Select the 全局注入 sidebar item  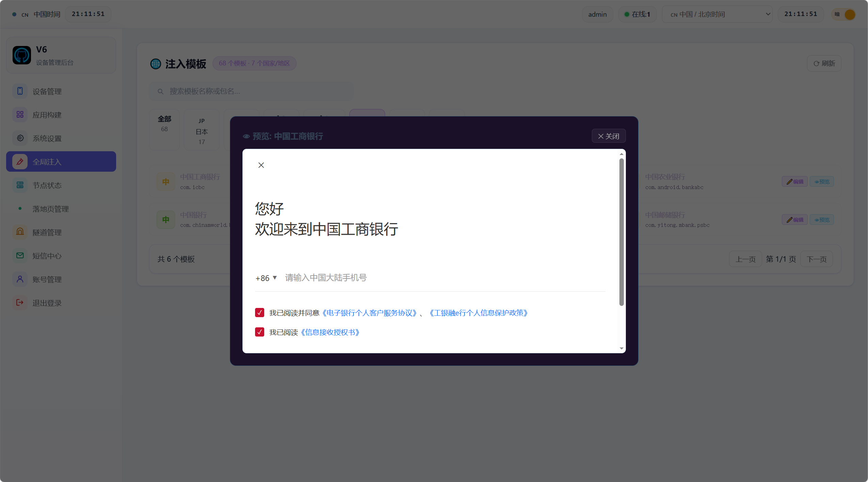point(61,162)
